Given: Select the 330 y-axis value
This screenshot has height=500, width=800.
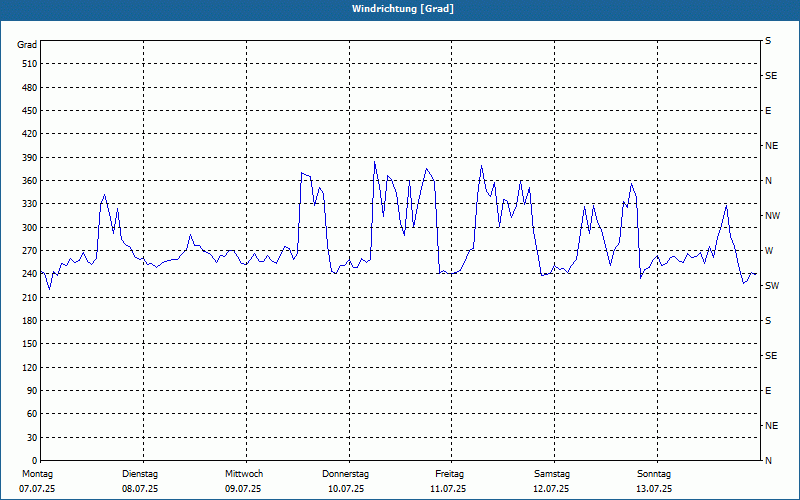Looking at the screenshot, I should (30, 204).
